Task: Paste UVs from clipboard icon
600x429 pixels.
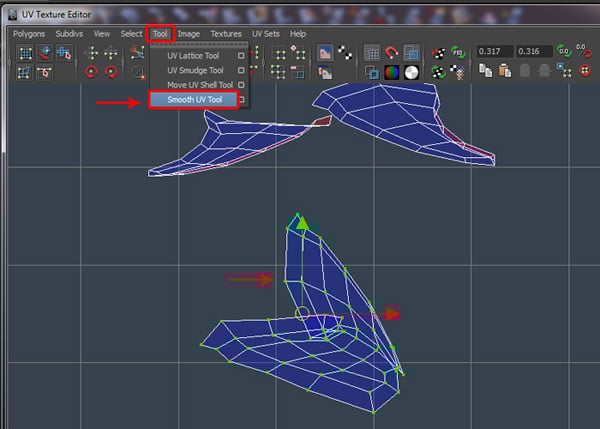Action: (505, 71)
